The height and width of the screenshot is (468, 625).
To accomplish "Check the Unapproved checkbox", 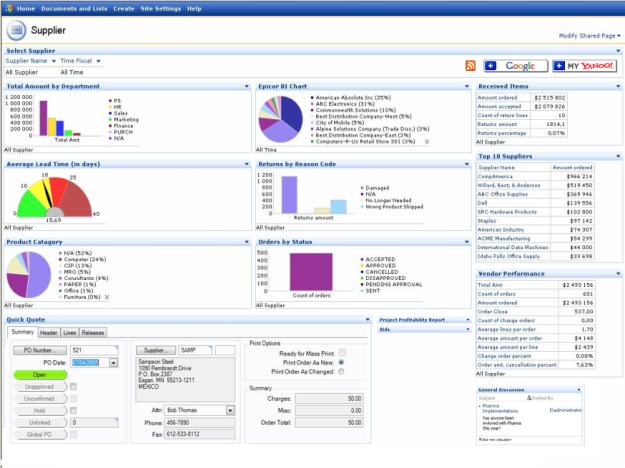I will pyautogui.click(x=73, y=386).
